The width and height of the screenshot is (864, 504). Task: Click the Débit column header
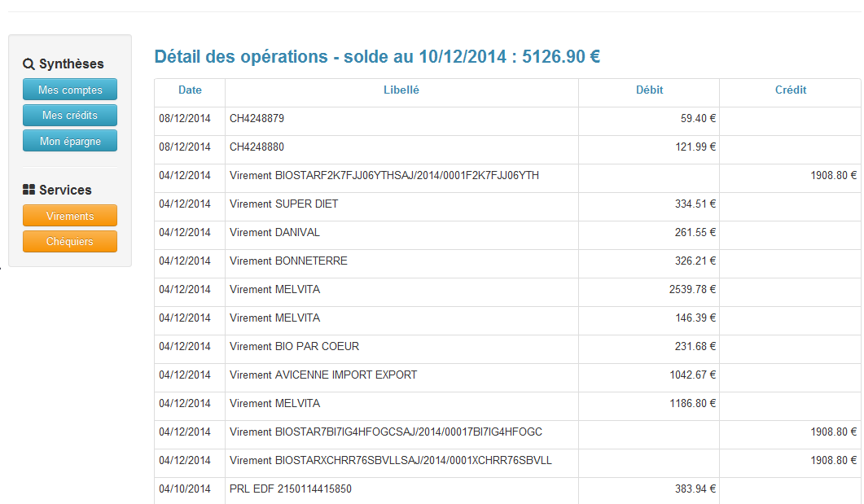(x=649, y=90)
